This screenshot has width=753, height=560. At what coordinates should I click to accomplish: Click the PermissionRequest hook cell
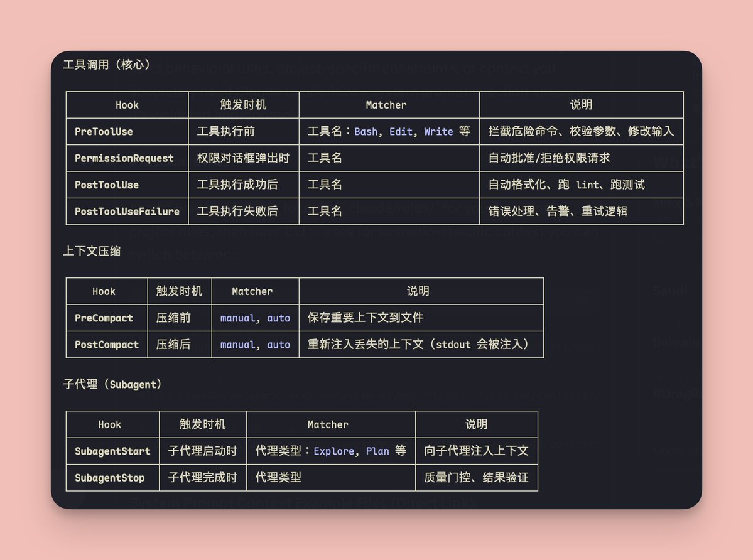[127, 158]
